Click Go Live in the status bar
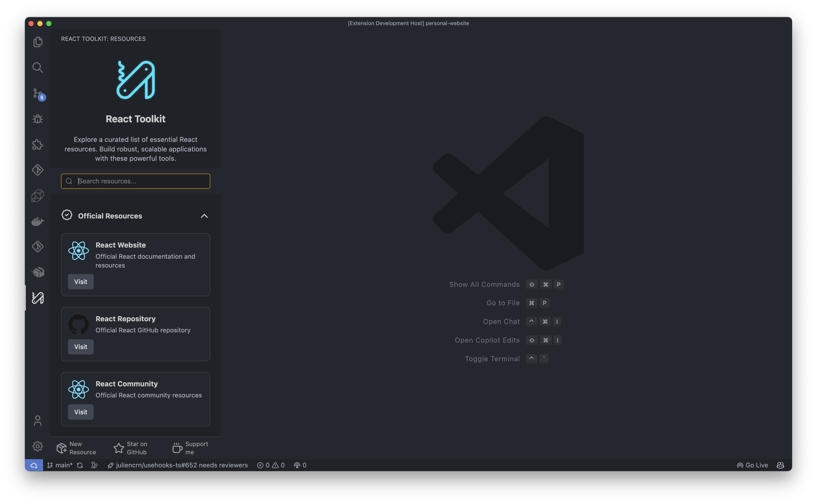The height and width of the screenshot is (504, 817). [752, 465]
